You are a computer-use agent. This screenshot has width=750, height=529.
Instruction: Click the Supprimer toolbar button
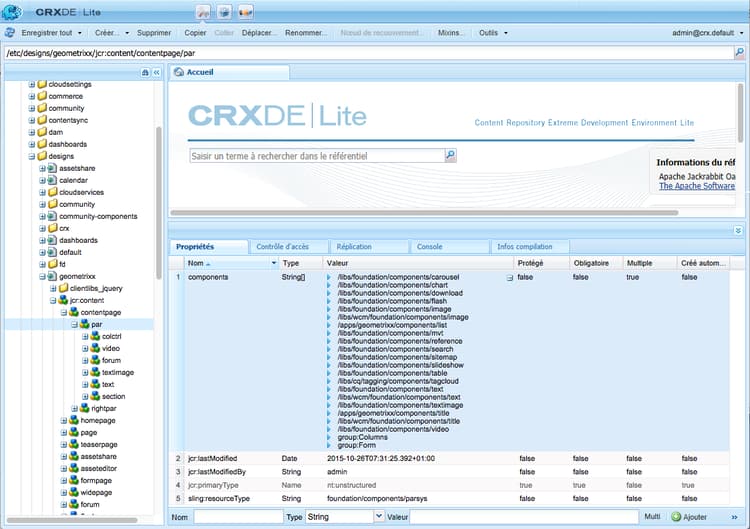coord(154,33)
